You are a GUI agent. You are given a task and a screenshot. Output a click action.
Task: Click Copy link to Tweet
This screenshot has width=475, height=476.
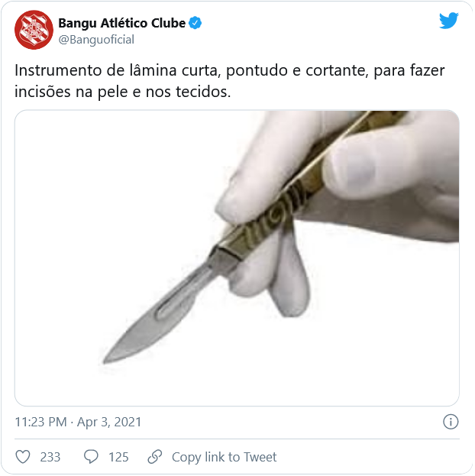point(224,457)
